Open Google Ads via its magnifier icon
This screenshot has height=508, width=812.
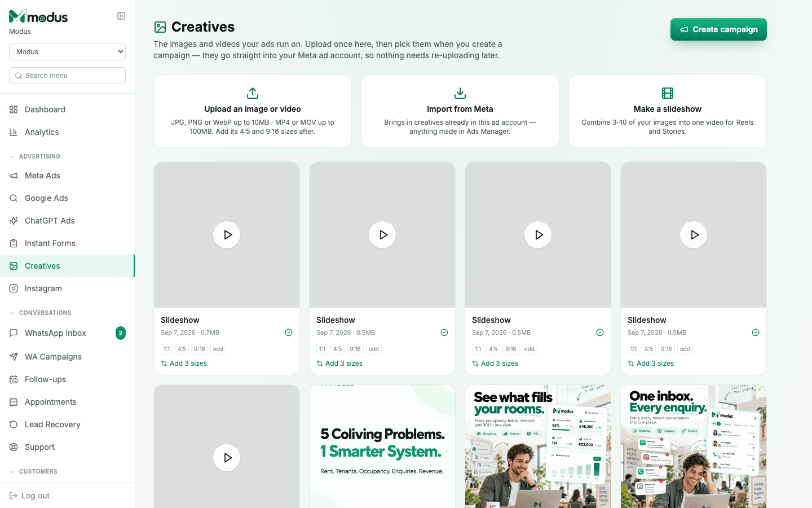click(14, 198)
